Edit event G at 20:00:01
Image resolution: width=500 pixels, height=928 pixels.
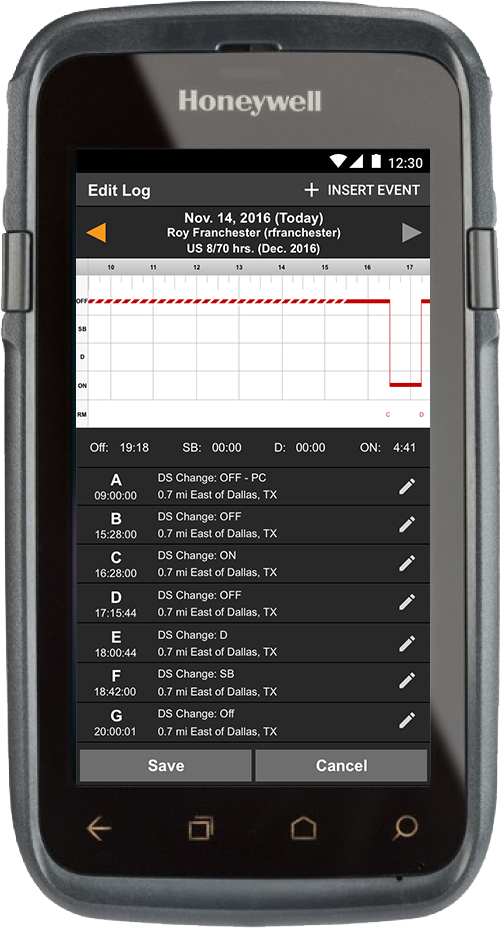pyautogui.click(x=407, y=720)
